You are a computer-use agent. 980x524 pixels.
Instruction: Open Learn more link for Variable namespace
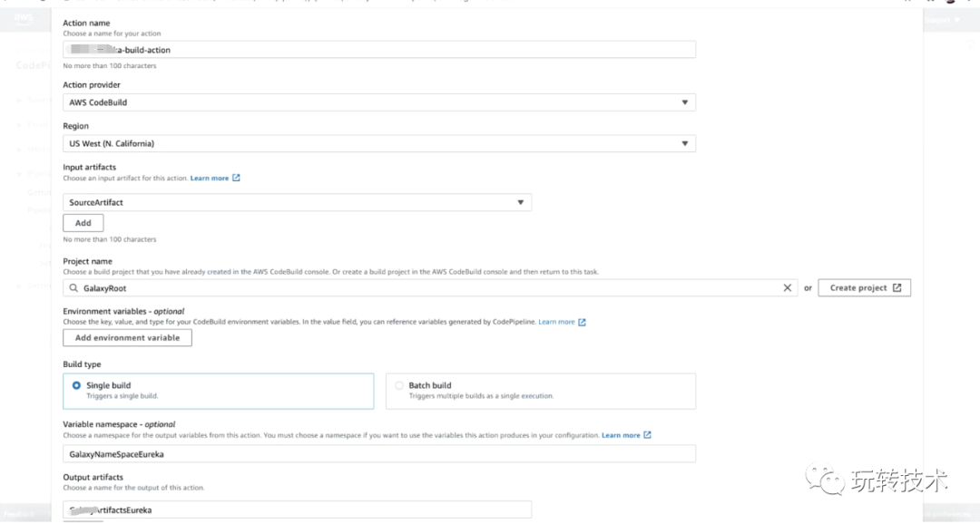point(621,435)
